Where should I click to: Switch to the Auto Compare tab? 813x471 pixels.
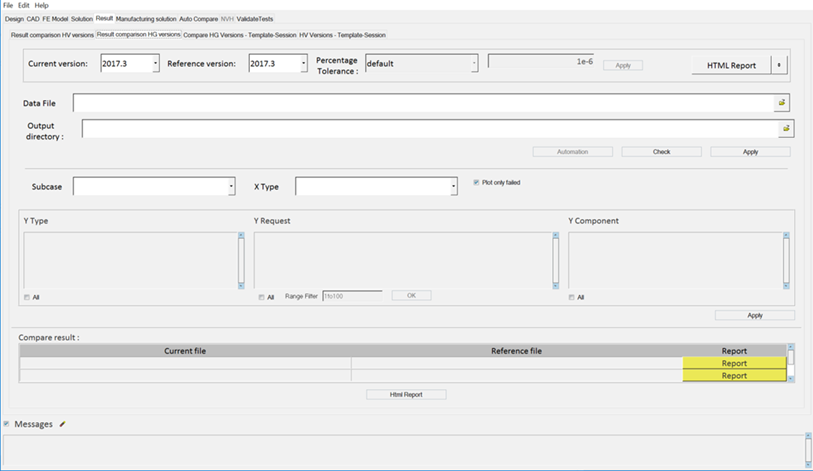[x=197, y=19]
